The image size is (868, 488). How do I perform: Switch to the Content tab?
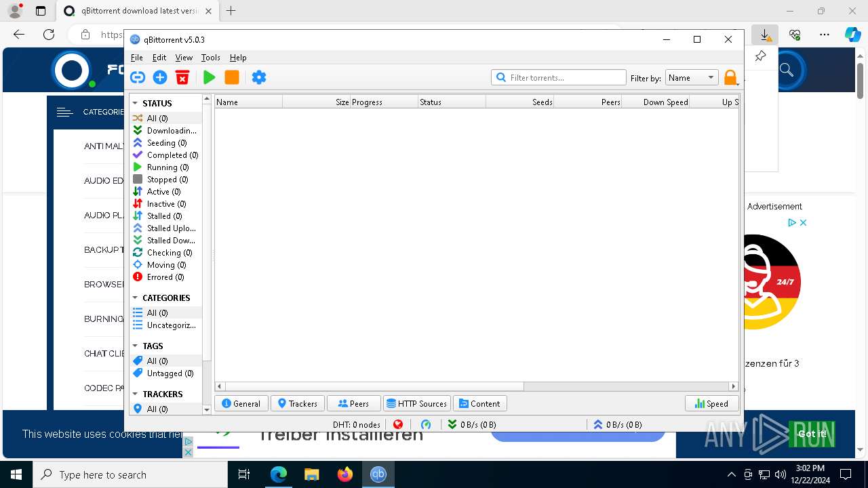tap(480, 403)
